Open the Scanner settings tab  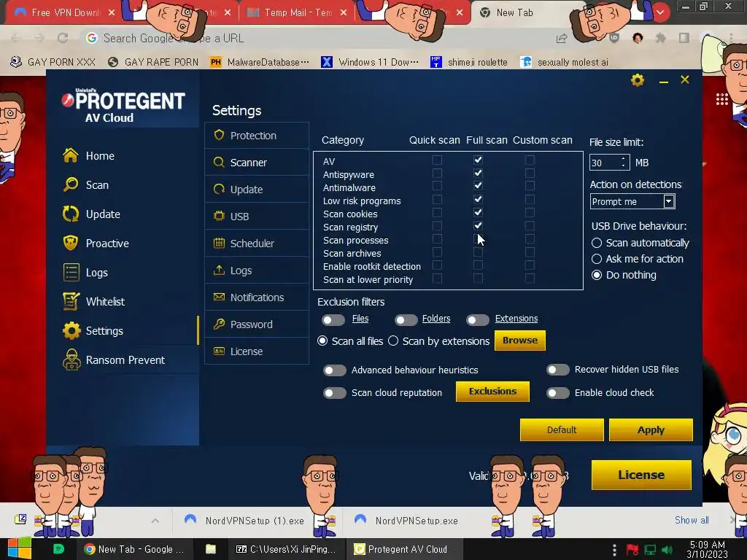tap(257, 163)
